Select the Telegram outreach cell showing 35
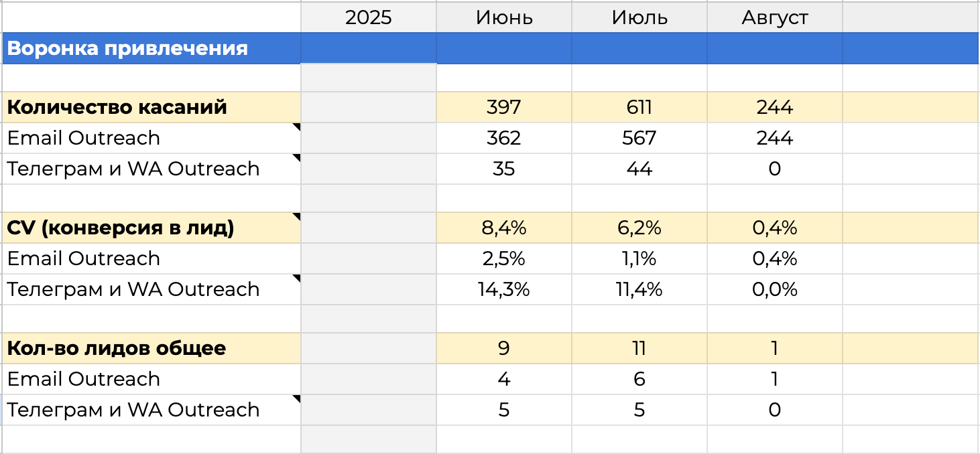Viewport: 980px width, 454px height. coord(504,169)
